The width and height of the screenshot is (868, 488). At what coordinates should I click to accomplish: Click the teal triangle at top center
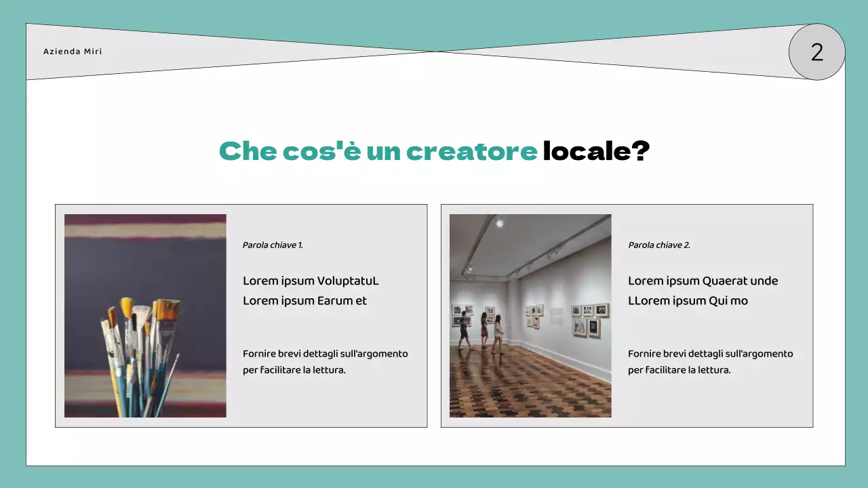433,34
